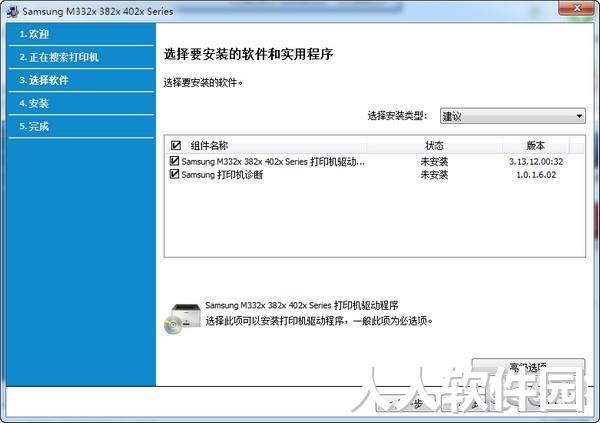Click the 状态 column header
Image resolution: width=600 pixels, height=423 pixels.
434,145
